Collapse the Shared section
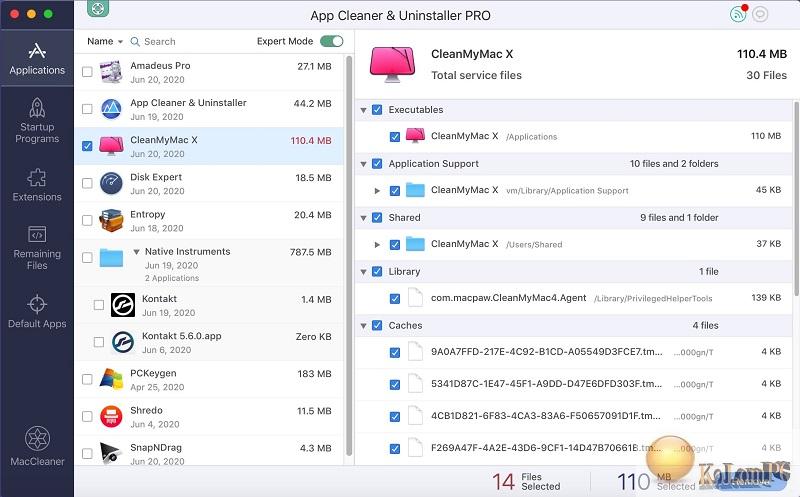This screenshot has height=497, width=800. (363, 218)
